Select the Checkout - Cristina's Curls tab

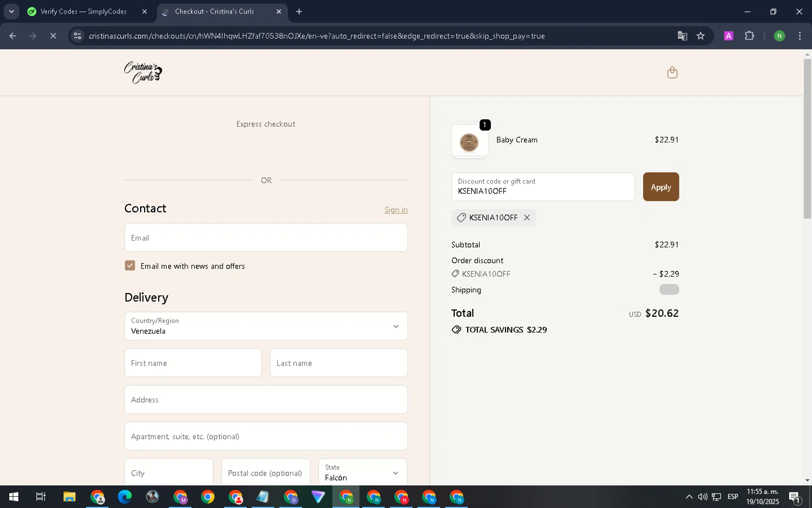click(x=214, y=11)
